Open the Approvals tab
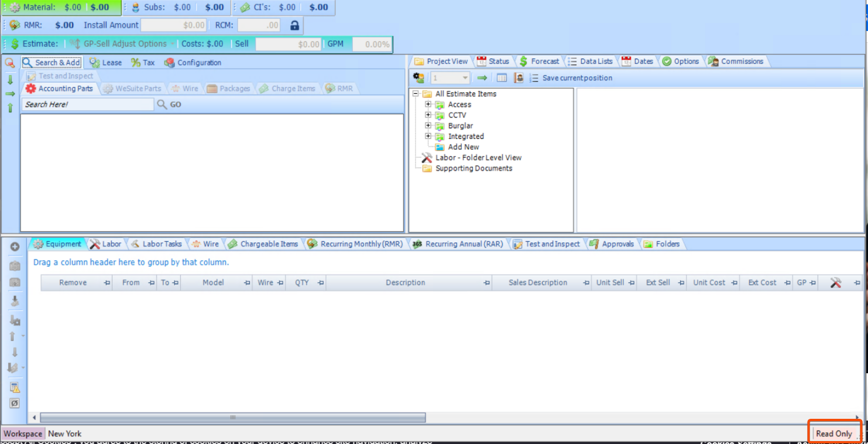Screen dimensions: 868x444 pos(612,244)
